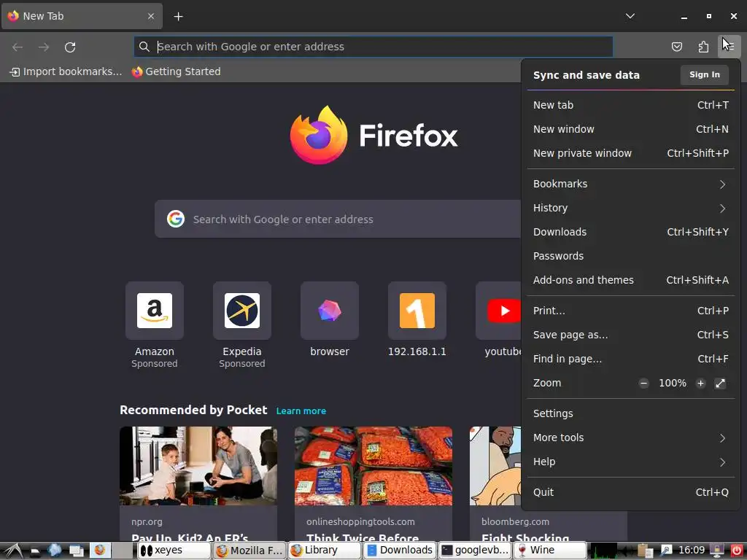Image resolution: width=747 pixels, height=560 pixels.
Task: Switch to xeyes taskbar window
Action: tap(174, 551)
